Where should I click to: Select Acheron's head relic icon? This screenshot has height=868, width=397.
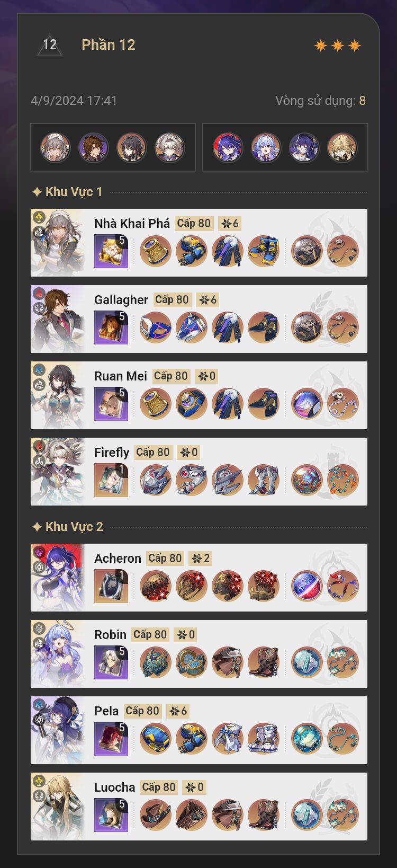[156, 586]
